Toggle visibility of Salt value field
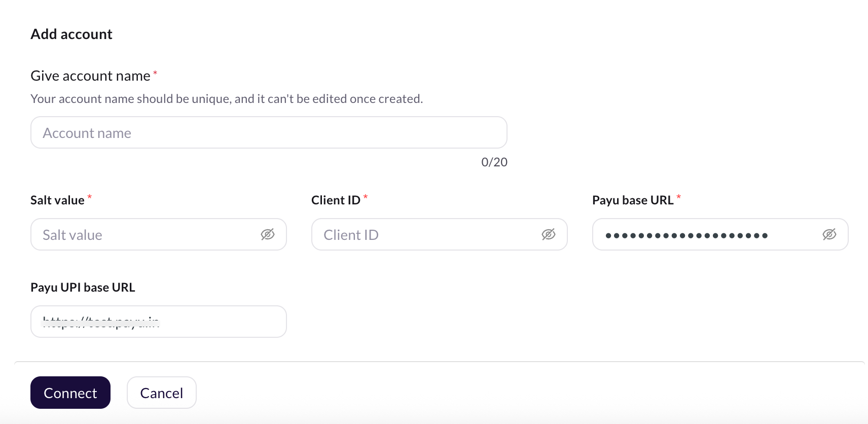The height and width of the screenshot is (424, 868). [268, 234]
